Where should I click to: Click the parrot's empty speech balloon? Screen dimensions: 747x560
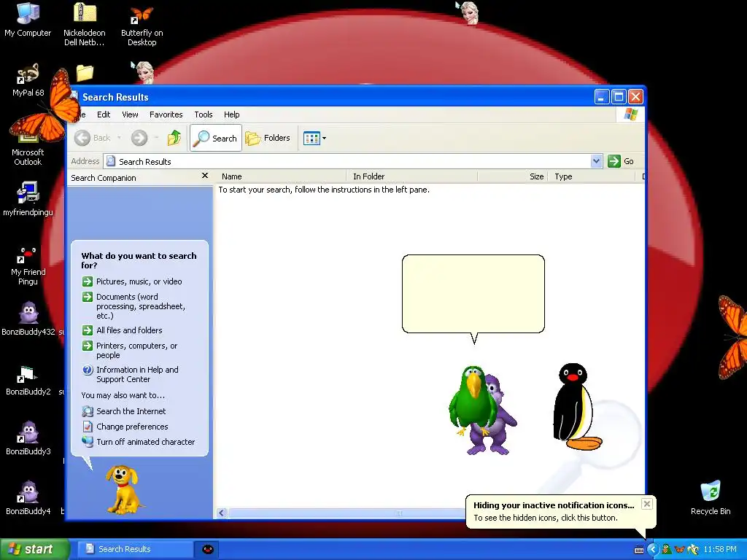pos(473,295)
